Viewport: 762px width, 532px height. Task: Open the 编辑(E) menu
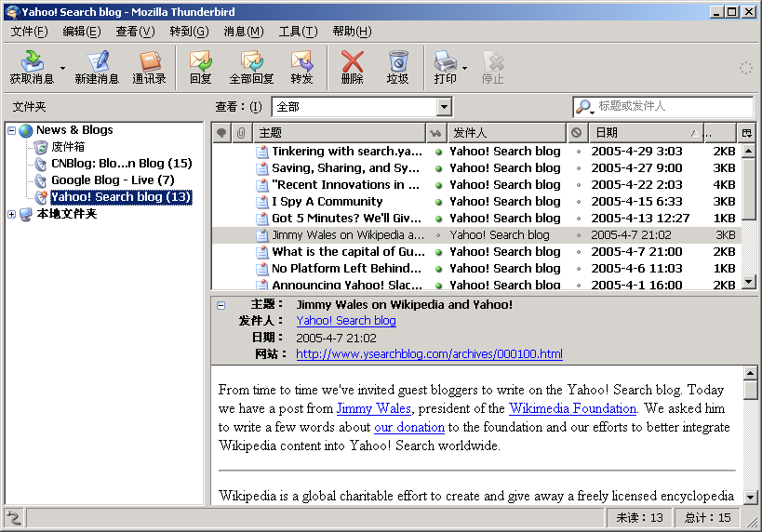tap(82, 32)
